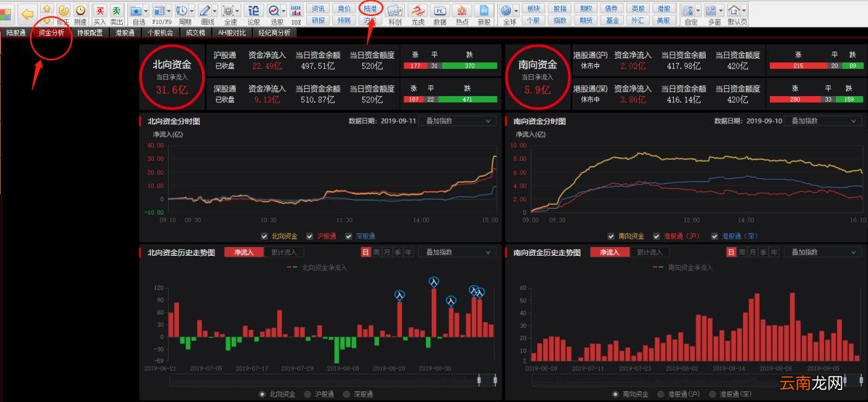The image size is (868, 402).
Task: Expand the 自选 dropdown arrow
Action: coord(146,11)
